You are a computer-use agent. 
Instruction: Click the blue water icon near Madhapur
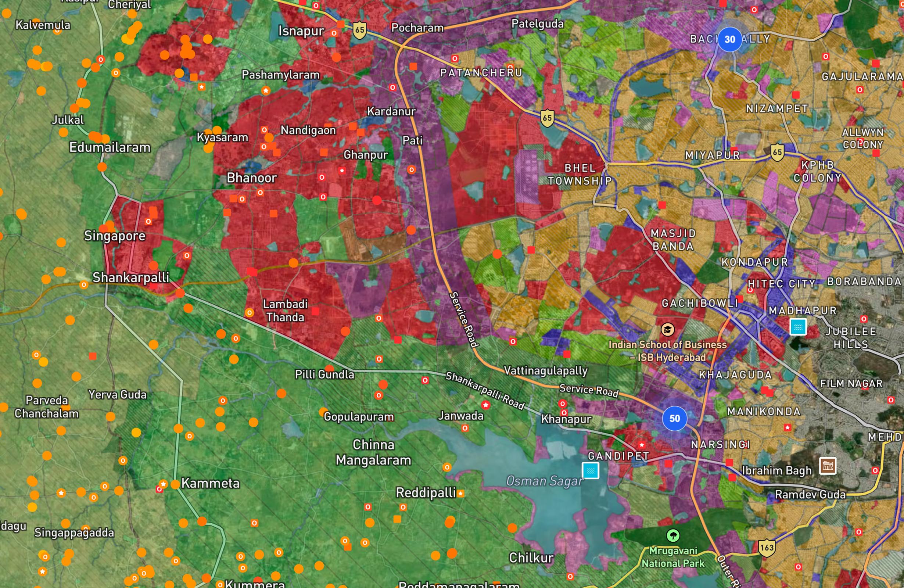point(798,327)
